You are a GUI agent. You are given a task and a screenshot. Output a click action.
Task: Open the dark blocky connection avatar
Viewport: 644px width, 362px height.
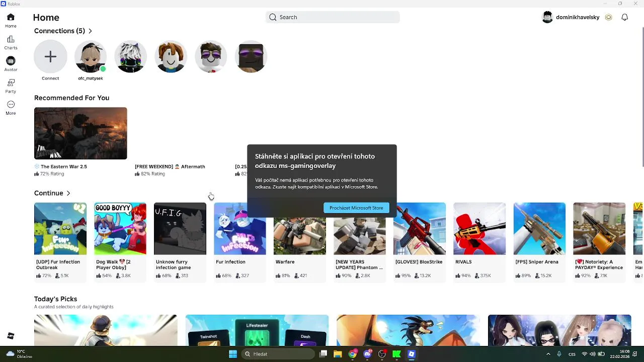[x=251, y=57]
